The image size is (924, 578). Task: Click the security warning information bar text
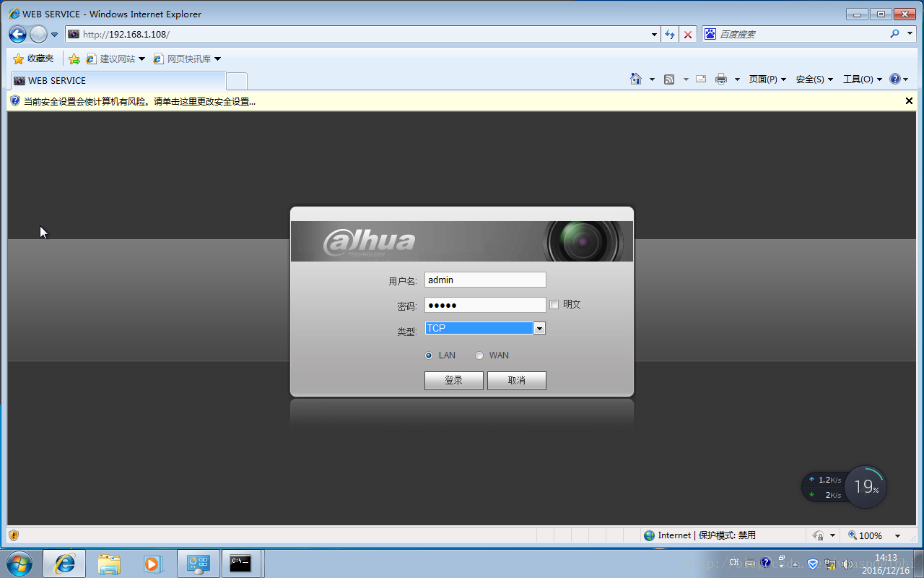pos(139,101)
